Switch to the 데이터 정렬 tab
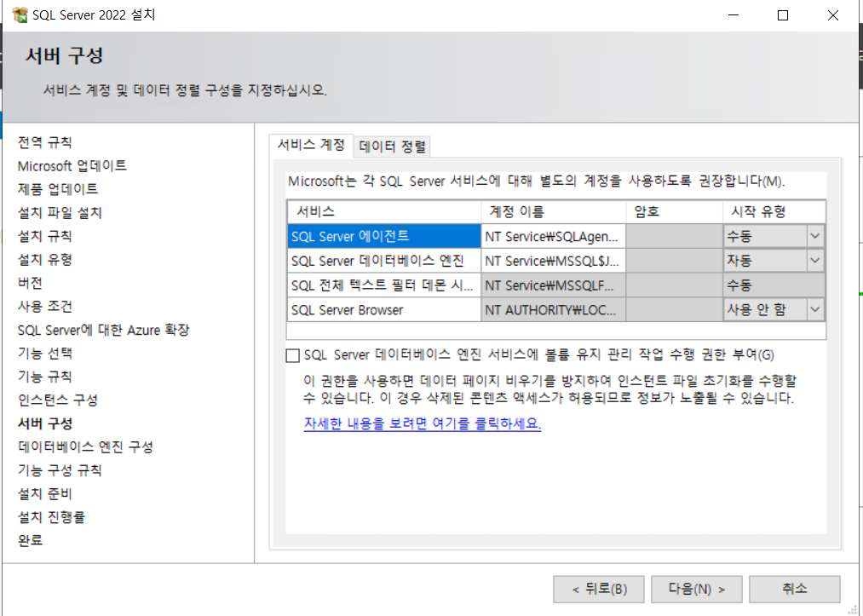Viewport: 863px width, 616px height. pyautogui.click(x=392, y=147)
